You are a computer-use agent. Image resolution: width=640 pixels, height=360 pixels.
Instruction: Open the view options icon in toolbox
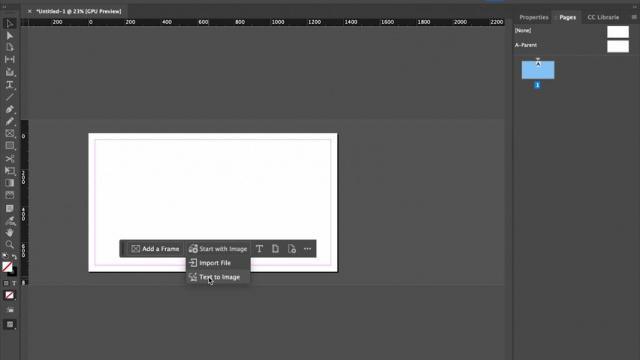pyautogui.click(x=10, y=310)
